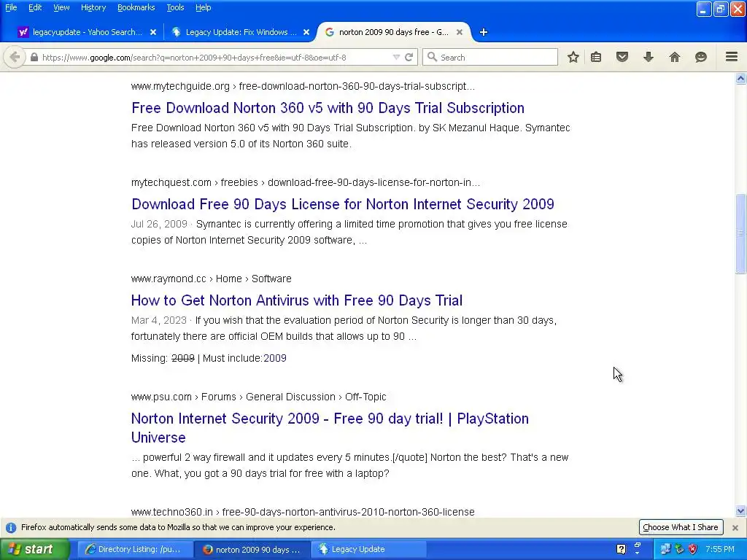Select the norton 2009 90 days free tab

[x=393, y=32]
